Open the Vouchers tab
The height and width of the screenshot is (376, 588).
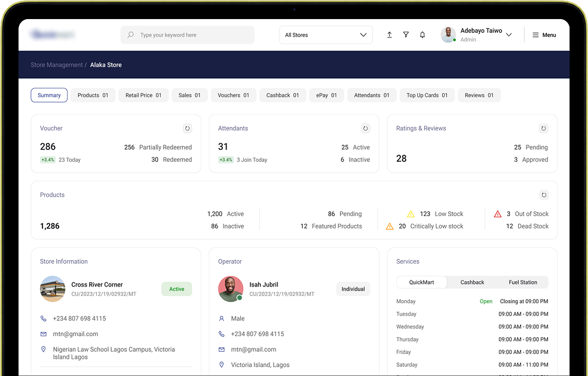pyautogui.click(x=233, y=95)
